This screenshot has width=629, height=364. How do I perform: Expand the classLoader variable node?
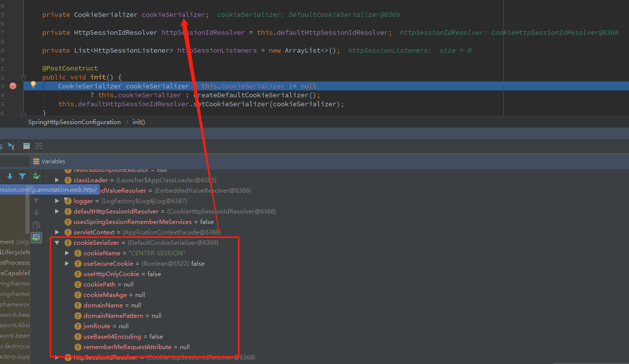pos(57,180)
